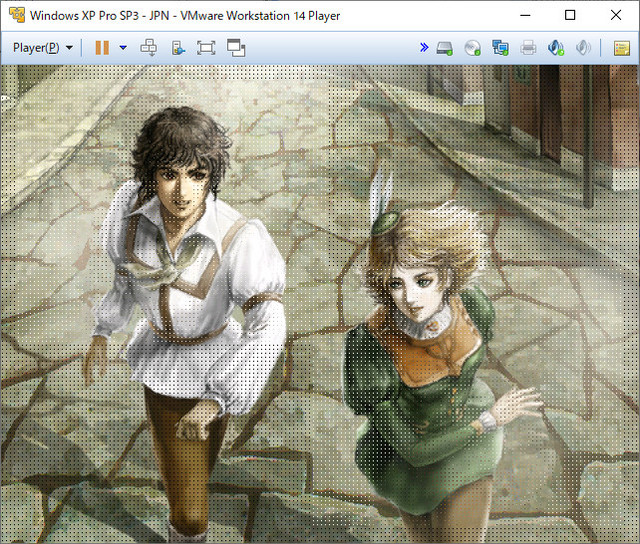Minimize the VMware Player window
Image resolution: width=640 pixels, height=544 pixels.
point(525,15)
